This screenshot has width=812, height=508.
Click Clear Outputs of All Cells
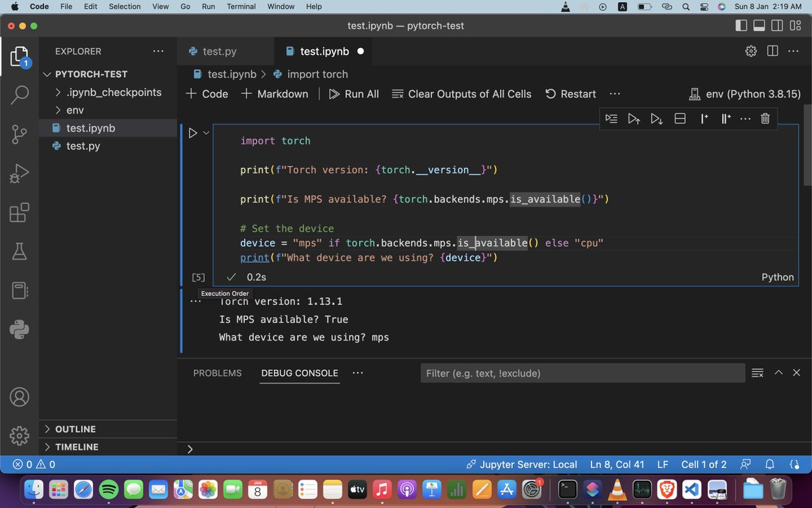(461, 94)
